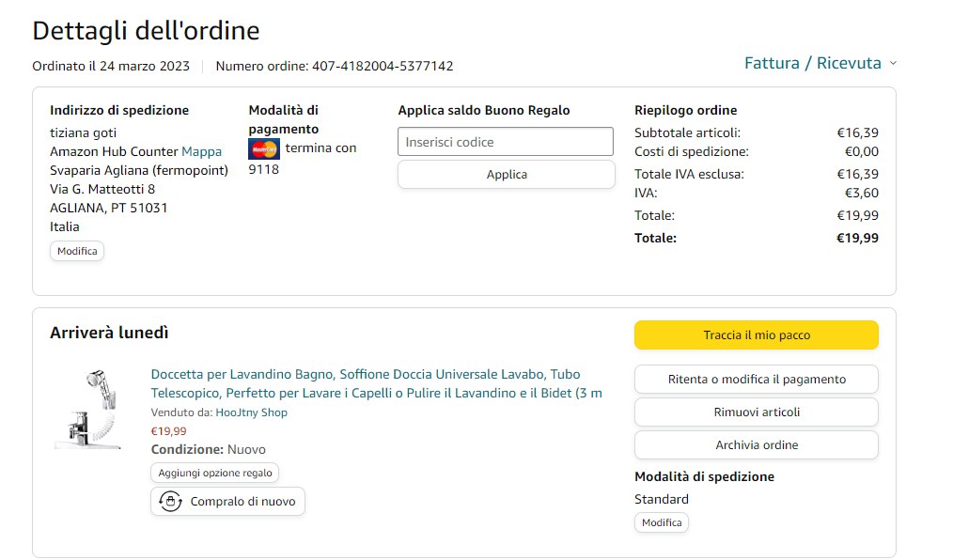The image size is (953, 560).
Task: Open the Doccetta per Lavandino product link
Action: pos(376,383)
